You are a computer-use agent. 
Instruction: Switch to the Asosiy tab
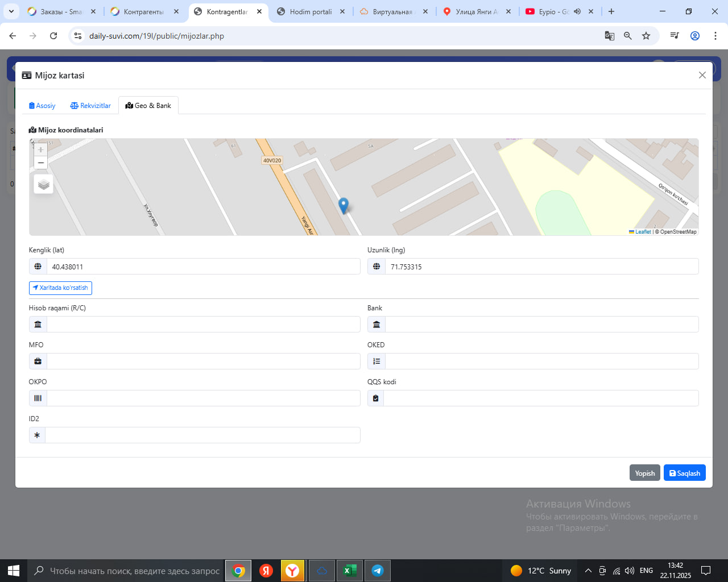click(x=42, y=106)
